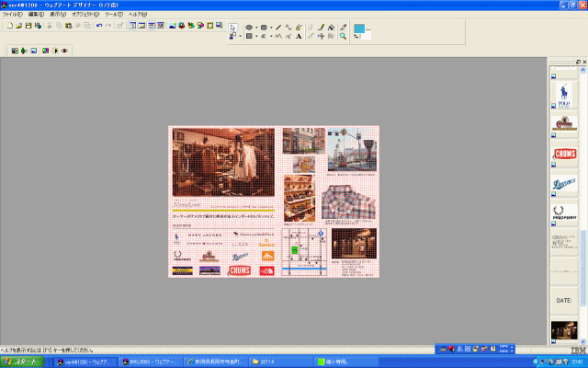Viewport: 588px width, 368px height.
Task: Click the Paste clipboard icon
Action: coord(68,26)
